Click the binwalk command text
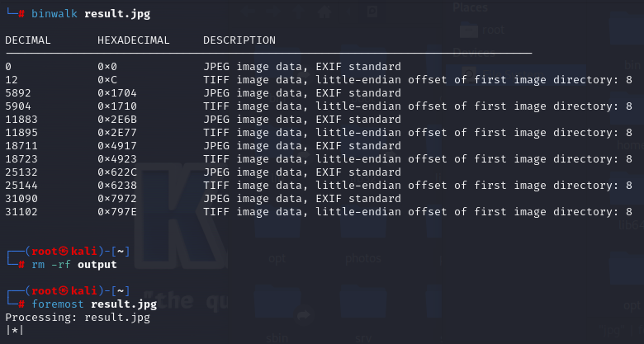The width and height of the screenshot is (644, 344). click(x=54, y=14)
